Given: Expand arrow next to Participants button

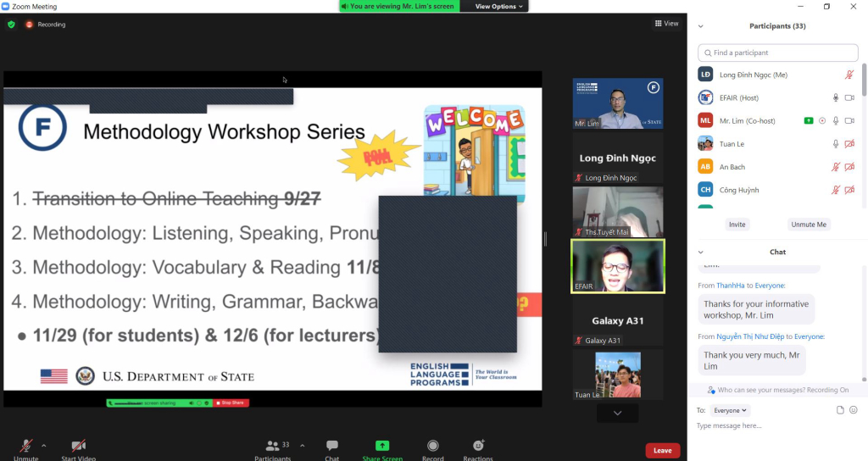Looking at the screenshot, I should click(303, 446).
